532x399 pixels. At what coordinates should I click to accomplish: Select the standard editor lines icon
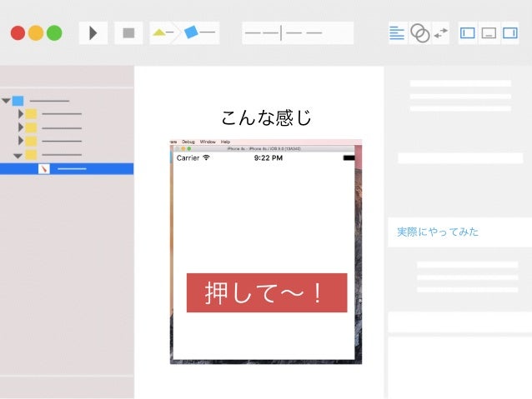click(x=397, y=32)
